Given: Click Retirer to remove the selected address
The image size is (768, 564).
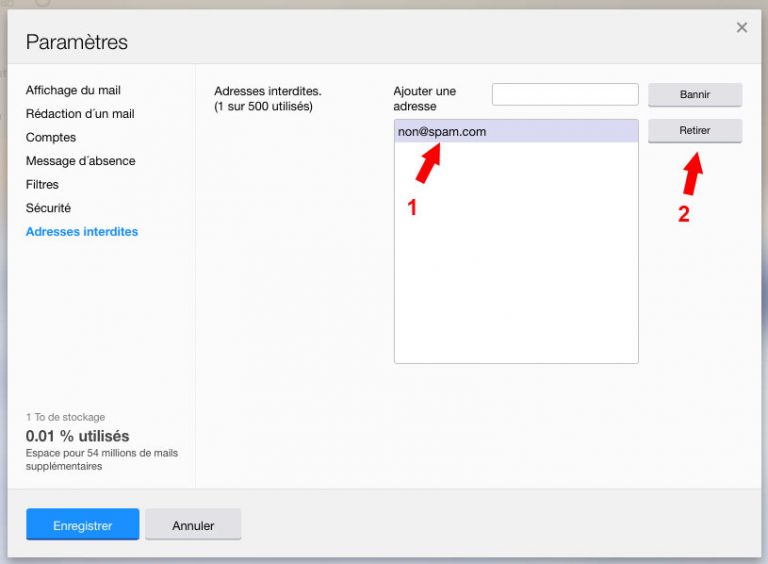Looking at the screenshot, I should pos(695,131).
